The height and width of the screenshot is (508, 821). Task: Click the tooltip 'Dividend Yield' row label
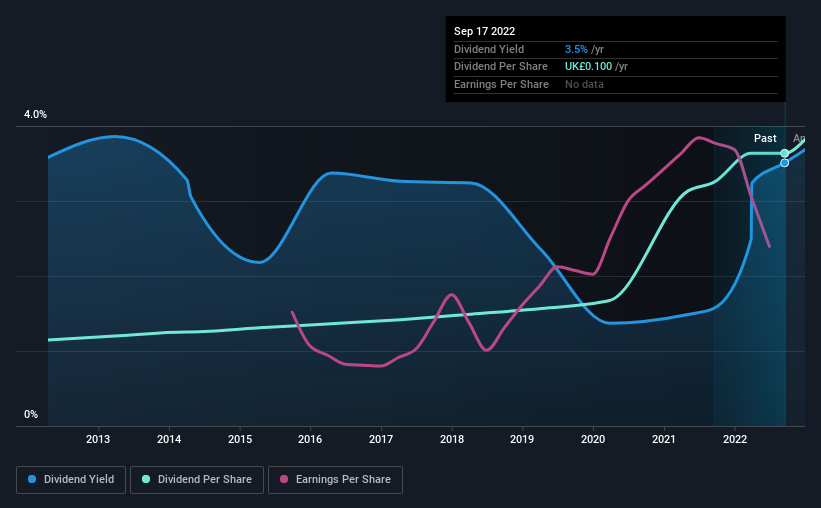[x=489, y=49]
